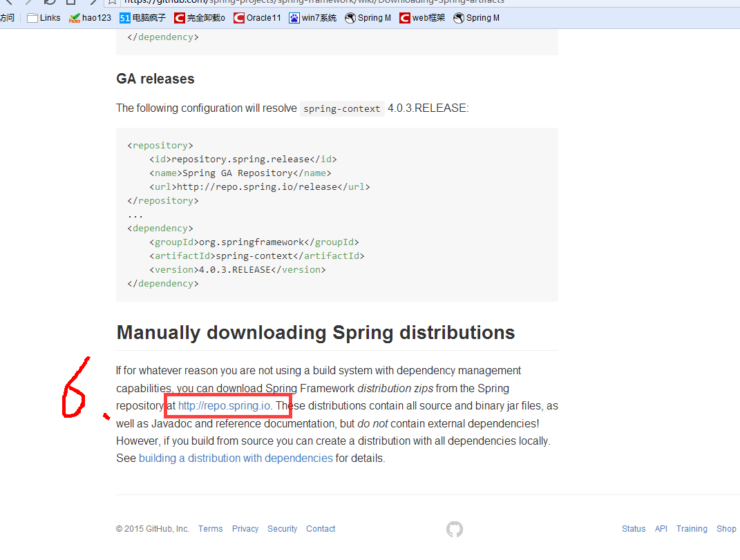Click the GitHub Octocat logo in footer

(455, 530)
